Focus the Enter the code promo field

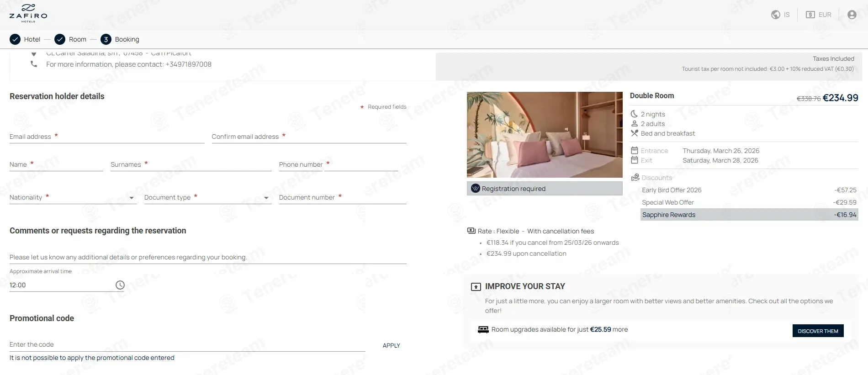click(187, 345)
